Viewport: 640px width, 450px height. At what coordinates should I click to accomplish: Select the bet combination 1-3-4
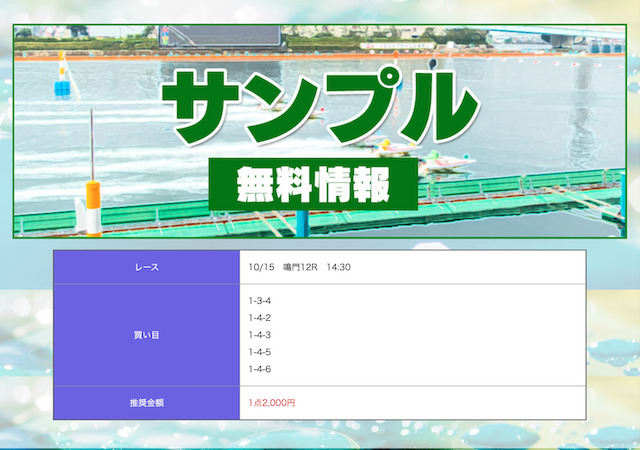pyautogui.click(x=260, y=301)
